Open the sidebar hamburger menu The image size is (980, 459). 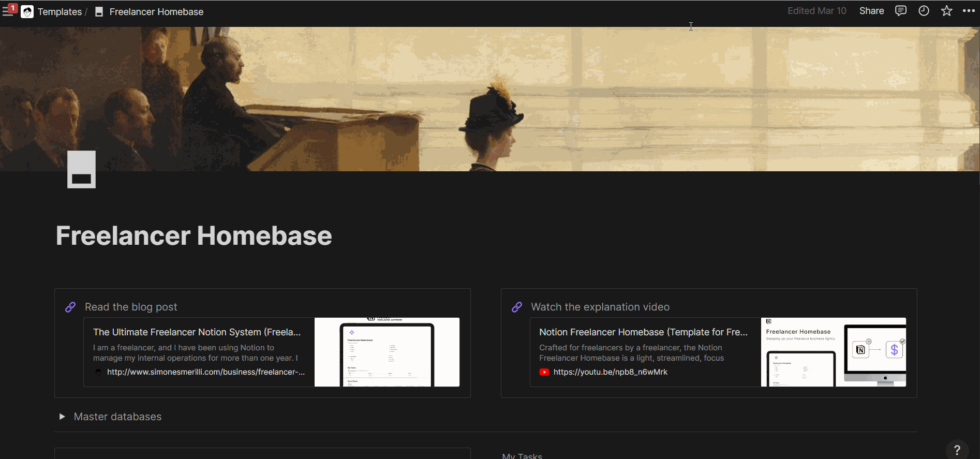pyautogui.click(x=8, y=11)
